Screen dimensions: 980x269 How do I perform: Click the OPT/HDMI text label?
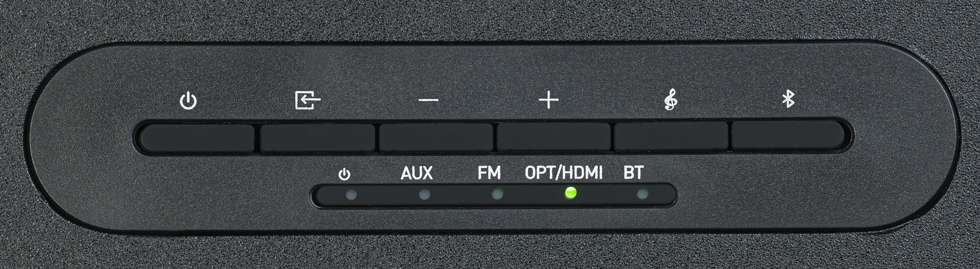point(563,173)
